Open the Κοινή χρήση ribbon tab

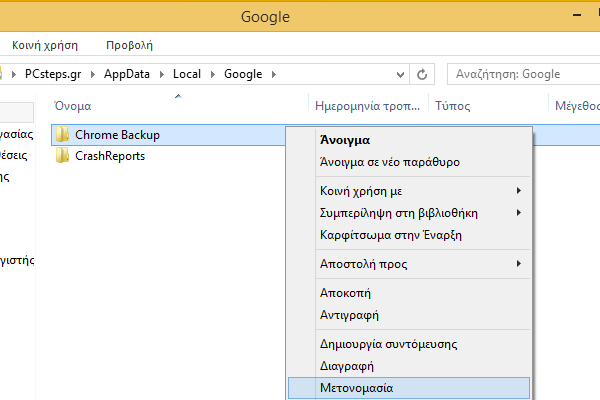[45, 45]
